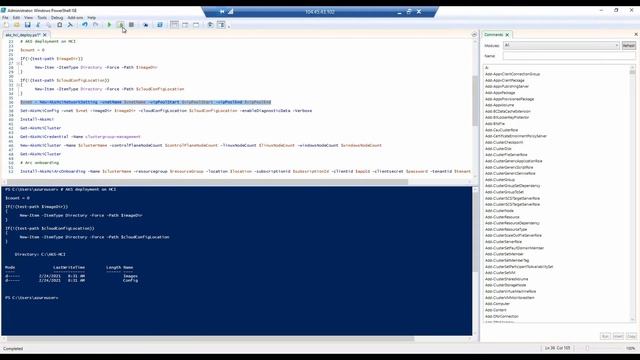This screenshot has width=640, height=360.
Task: Start PowerShell.exe from the blue console icon
Action: click(x=160, y=25)
